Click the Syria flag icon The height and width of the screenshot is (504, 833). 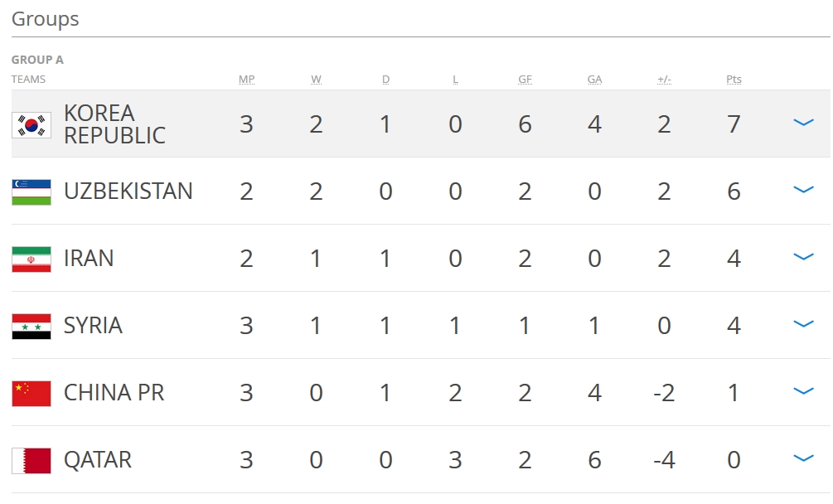[31, 326]
